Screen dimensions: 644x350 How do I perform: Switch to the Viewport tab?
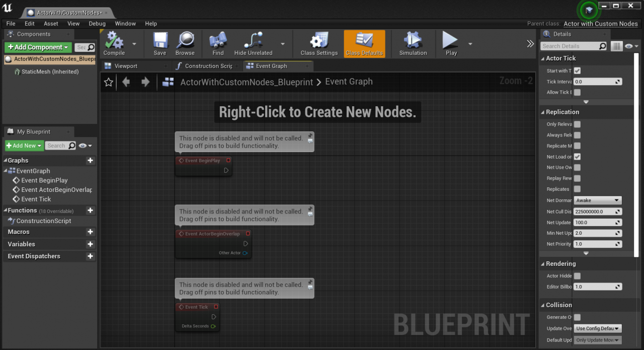[125, 66]
